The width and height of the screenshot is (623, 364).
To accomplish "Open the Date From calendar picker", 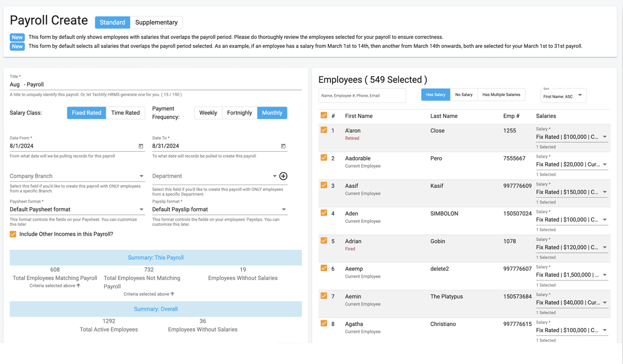I will click(x=141, y=146).
